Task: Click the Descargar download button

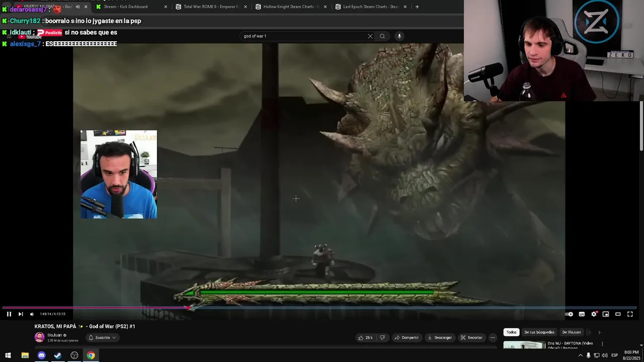Action: (x=440, y=337)
